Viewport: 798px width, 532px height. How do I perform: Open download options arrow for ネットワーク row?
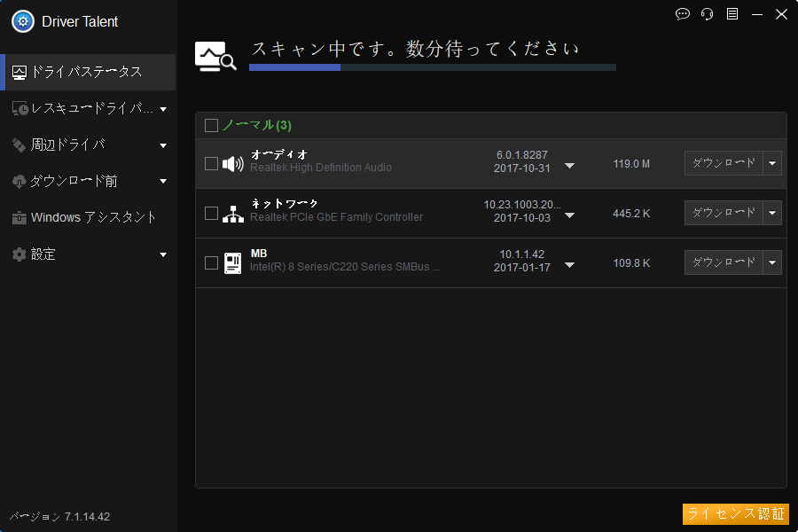click(772, 213)
